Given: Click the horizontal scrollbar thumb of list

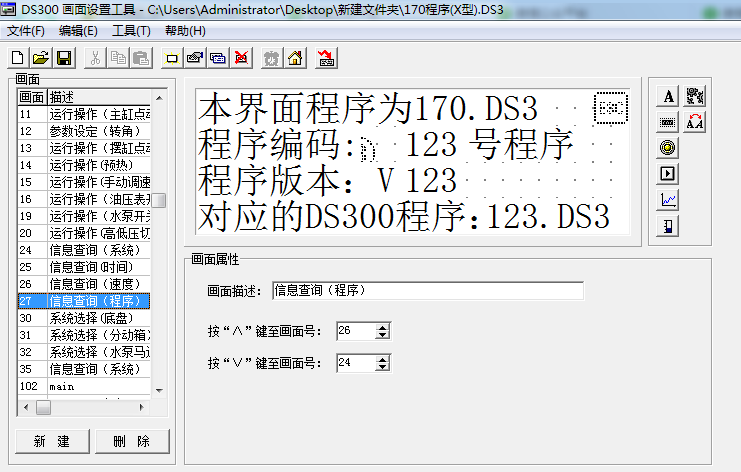Looking at the screenshot, I should [43, 407].
